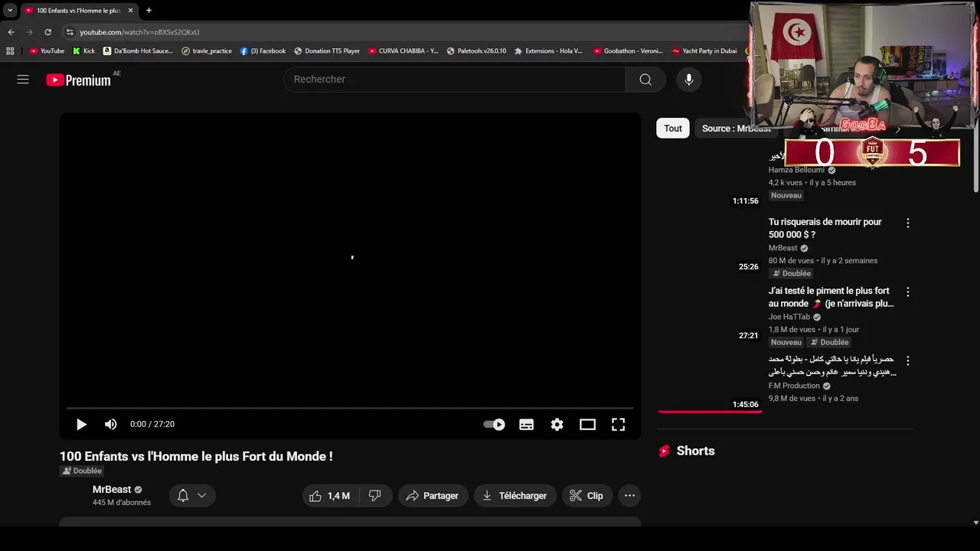Enter fullscreen mode
Viewport: 980px width, 551px height.
point(619,424)
